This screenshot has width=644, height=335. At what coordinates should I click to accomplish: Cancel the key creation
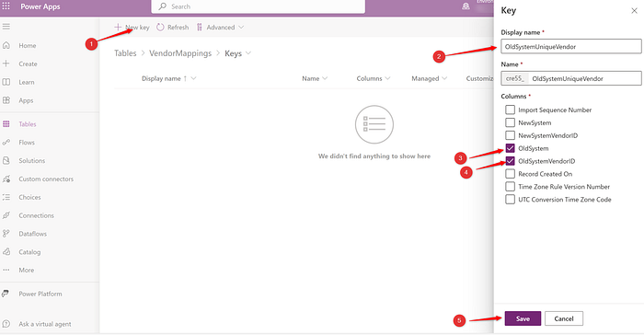coord(563,318)
